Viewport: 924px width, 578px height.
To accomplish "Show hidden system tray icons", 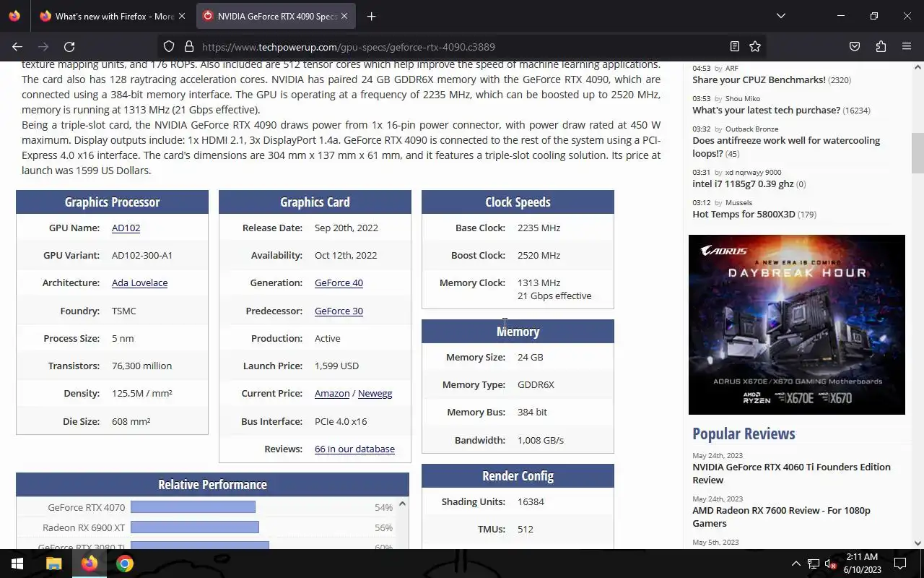I will coord(796,564).
